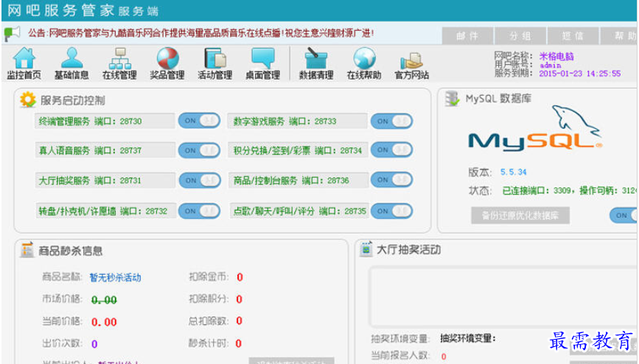Open the 邮件 tab
This screenshot has height=364, width=639.
(x=467, y=36)
